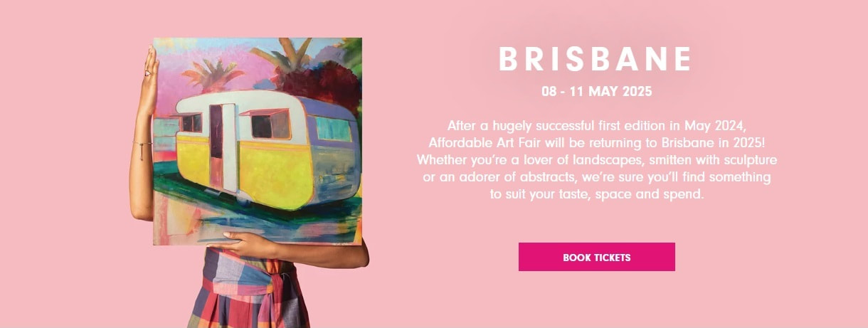Click the left palm tree in the painting
868x328 pixels.
[213, 75]
